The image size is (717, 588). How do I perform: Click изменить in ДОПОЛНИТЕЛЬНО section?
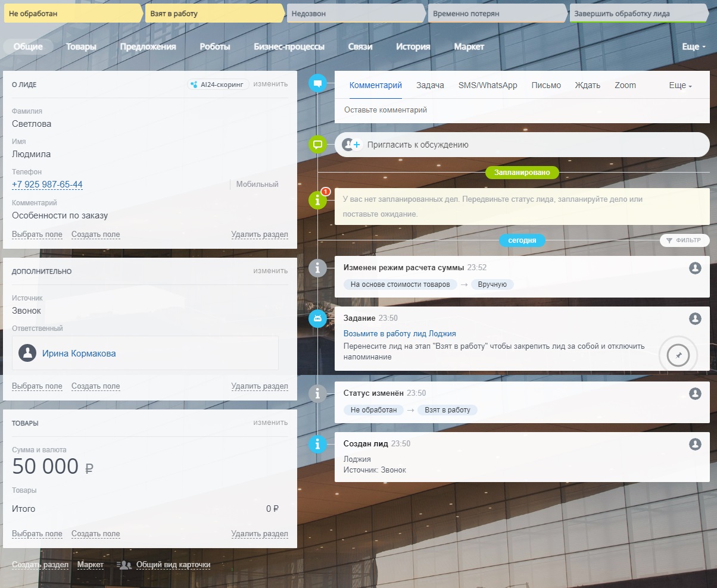(x=270, y=271)
